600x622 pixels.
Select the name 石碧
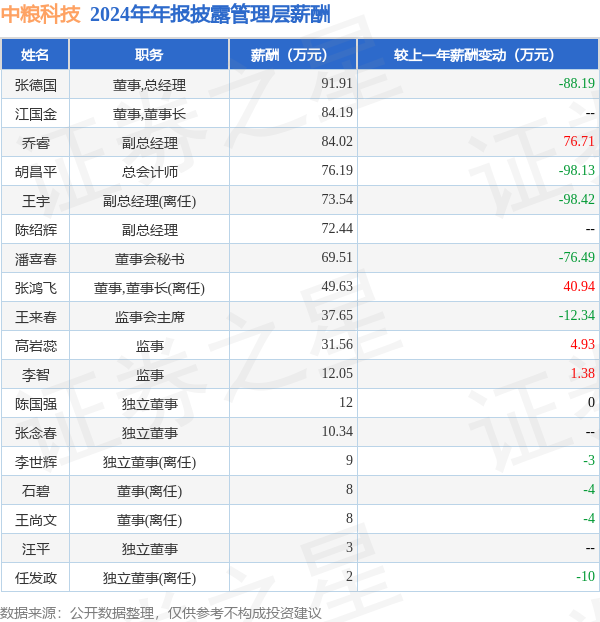point(36,491)
